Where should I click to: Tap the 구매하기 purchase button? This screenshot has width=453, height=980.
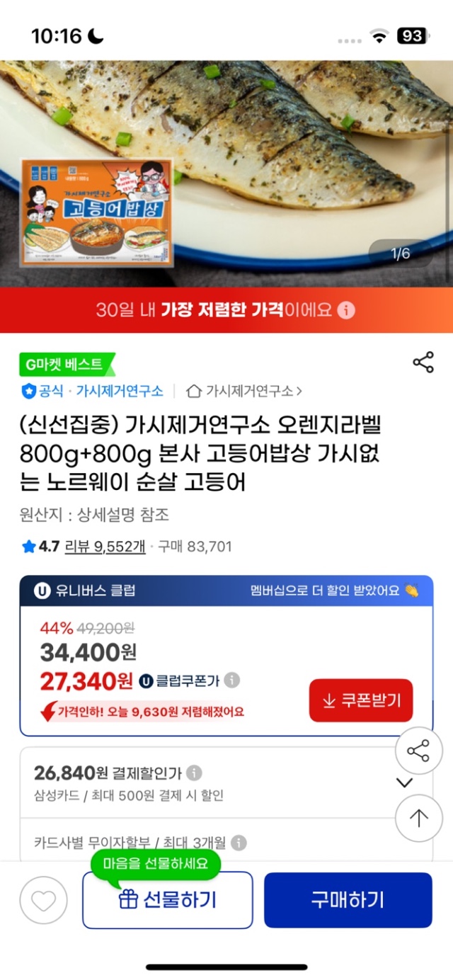pyautogui.click(x=348, y=900)
